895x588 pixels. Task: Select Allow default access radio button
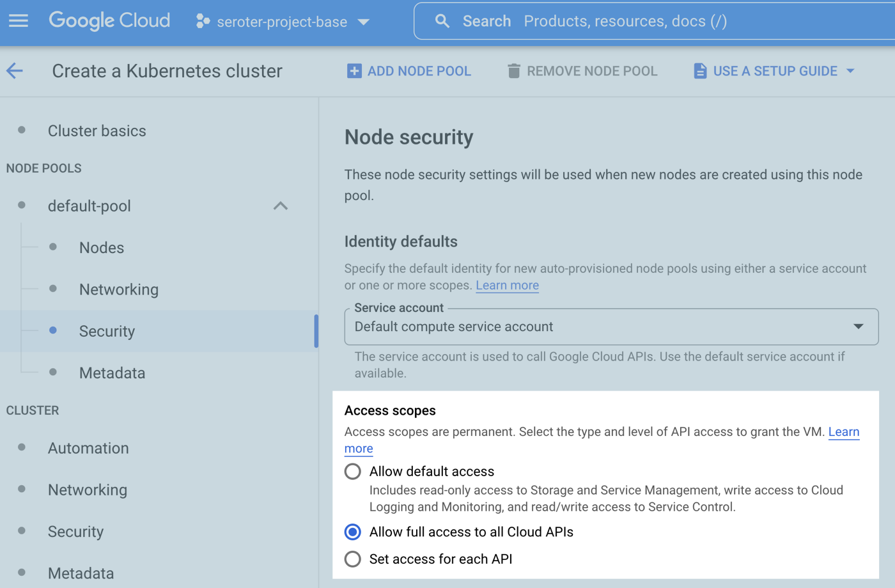coord(353,472)
